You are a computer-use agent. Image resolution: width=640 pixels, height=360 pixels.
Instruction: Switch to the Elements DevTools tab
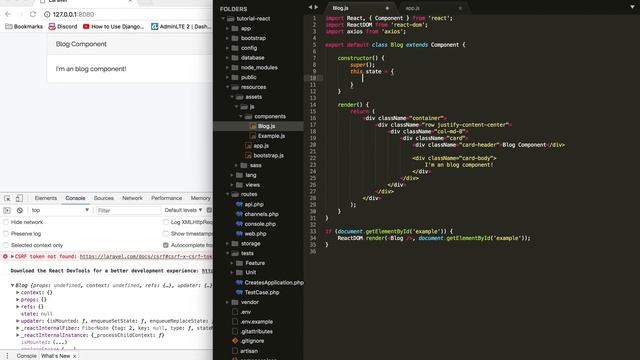pos(46,198)
